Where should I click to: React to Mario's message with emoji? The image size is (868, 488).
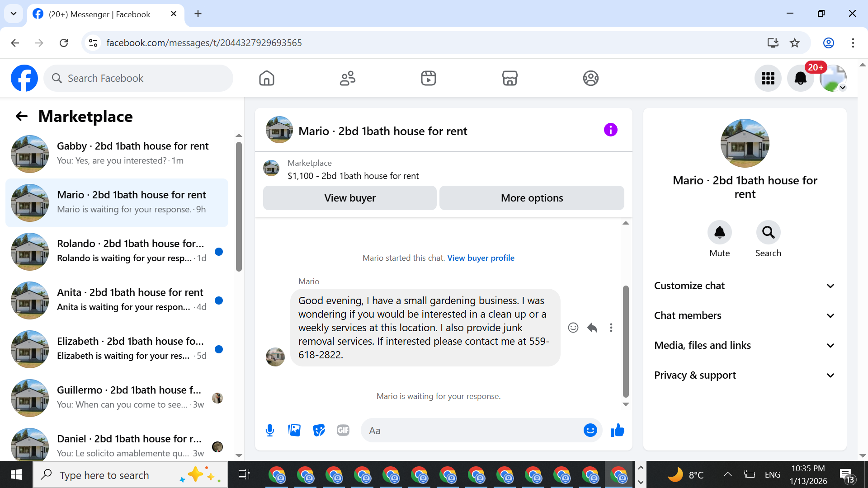click(x=573, y=328)
